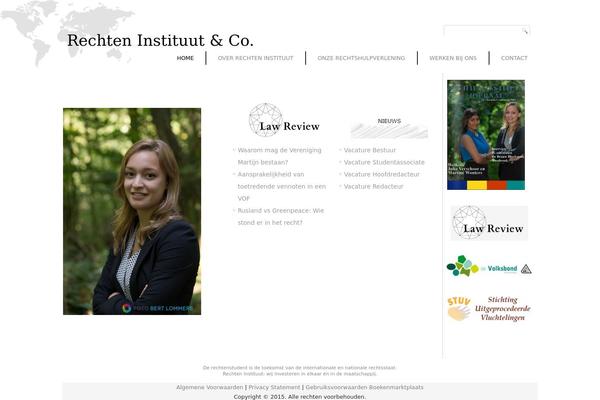Open Over Rechten Instituut menu
Screen dimensions: 600x400
(x=256, y=58)
